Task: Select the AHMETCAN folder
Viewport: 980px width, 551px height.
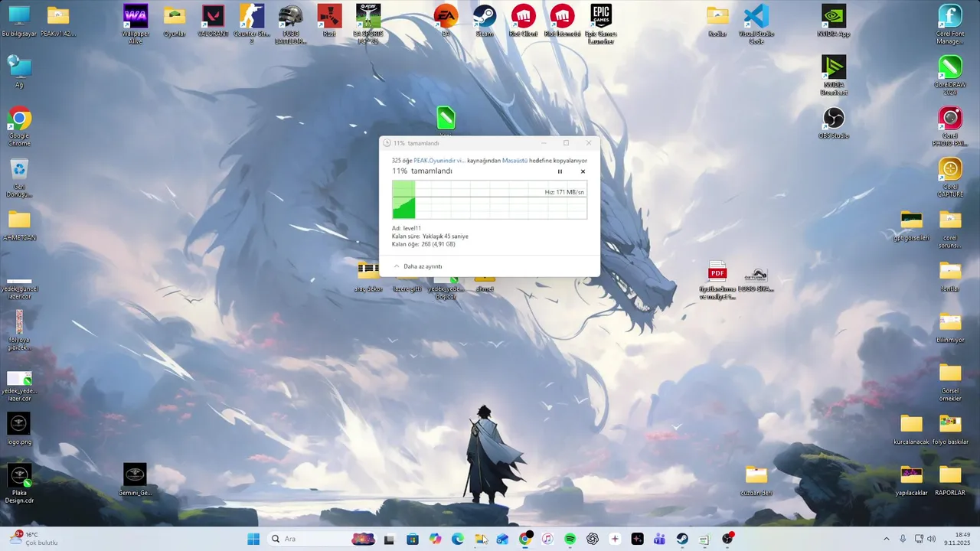Action: click(x=19, y=225)
